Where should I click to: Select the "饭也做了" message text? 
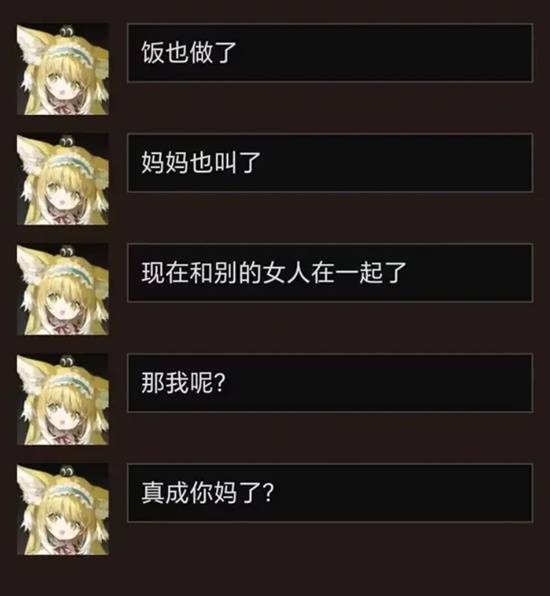point(189,52)
